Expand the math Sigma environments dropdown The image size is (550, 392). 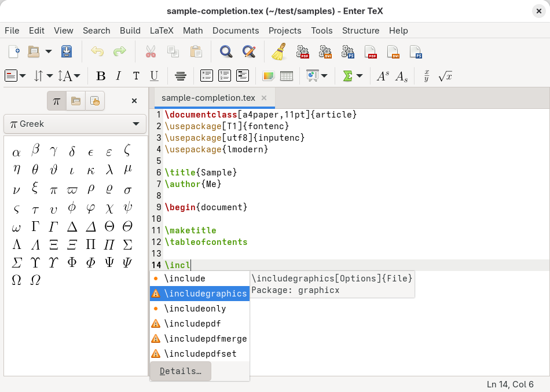[360, 76]
